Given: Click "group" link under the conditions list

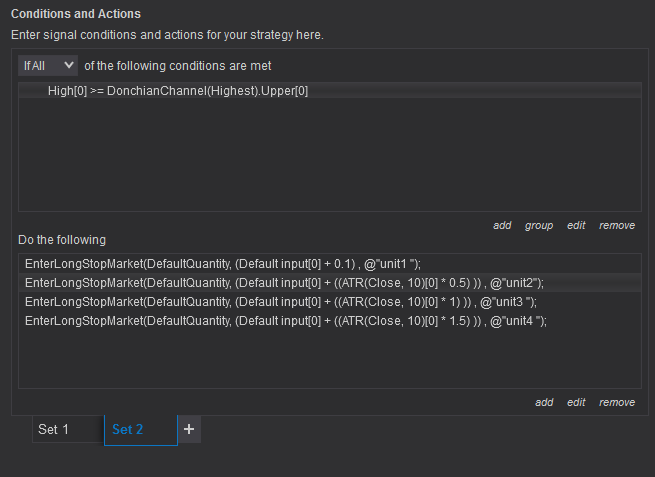Looking at the screenshot, I should [x=539, y=225].
